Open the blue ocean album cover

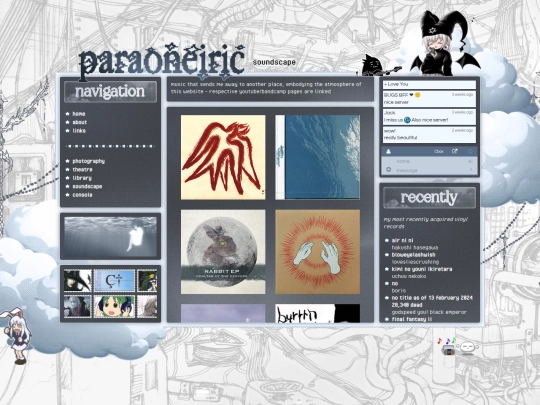pos(318,157)
